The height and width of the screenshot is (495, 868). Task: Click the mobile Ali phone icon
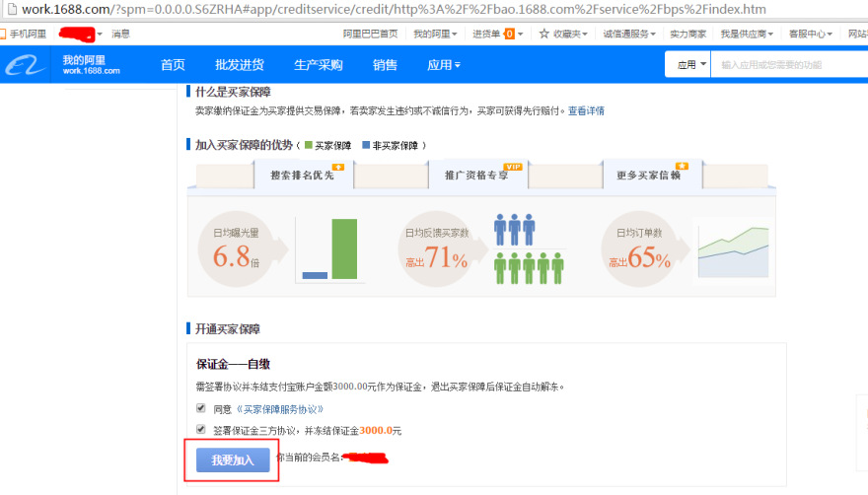click(x=3, y=34)
